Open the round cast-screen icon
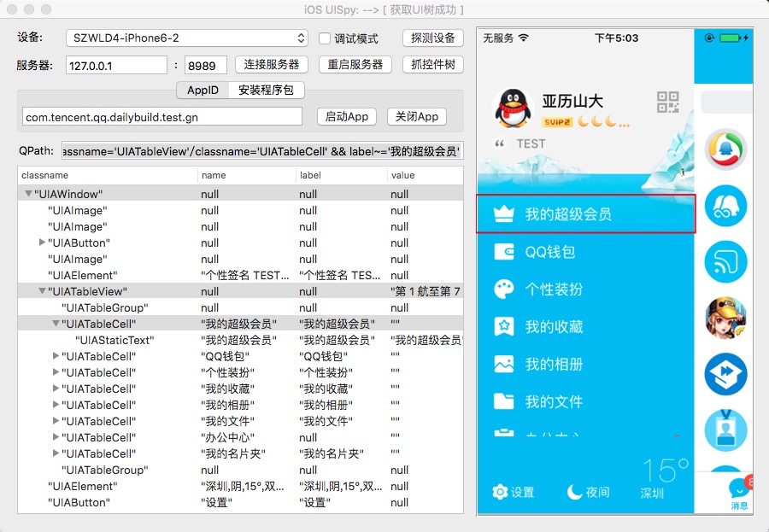The image size is (769, 532). (x=725, y=262)
